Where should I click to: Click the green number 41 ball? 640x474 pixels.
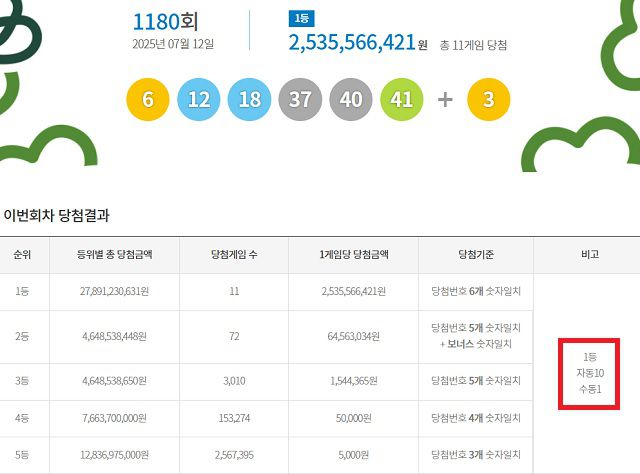(403, 99)
